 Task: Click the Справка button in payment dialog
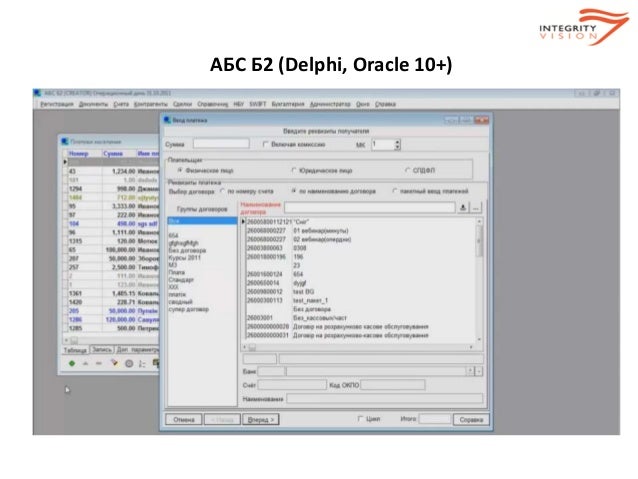coord(471,419)
